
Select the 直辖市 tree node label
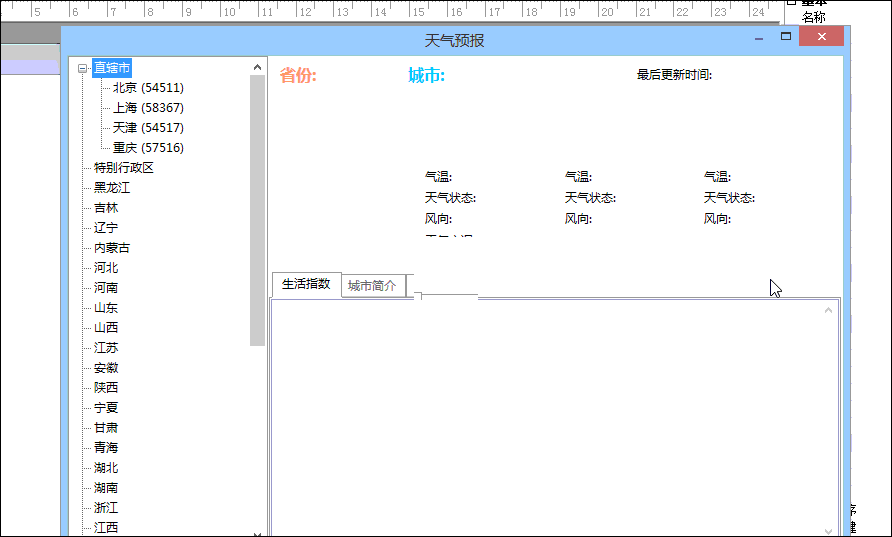pos(112,68)
